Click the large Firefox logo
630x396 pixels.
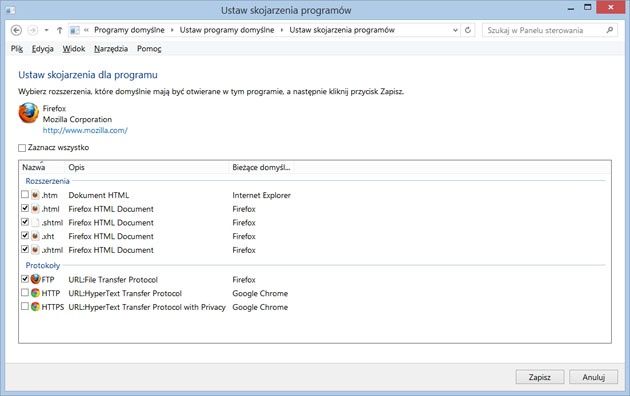[x=29, y=113]
